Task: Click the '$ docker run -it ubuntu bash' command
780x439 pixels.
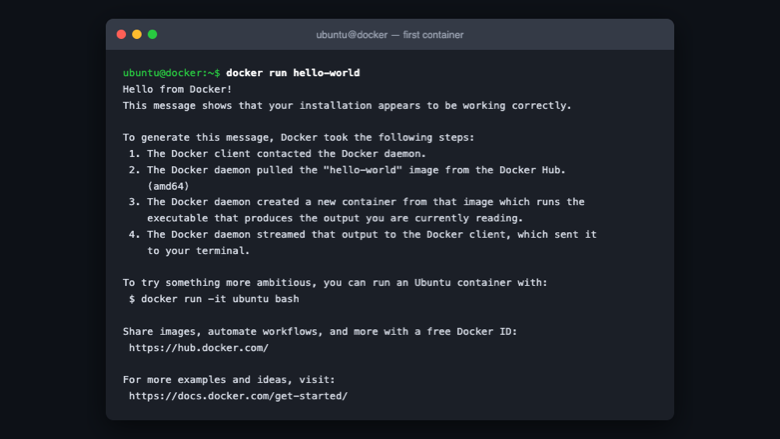Action: [x=214, y=299]
